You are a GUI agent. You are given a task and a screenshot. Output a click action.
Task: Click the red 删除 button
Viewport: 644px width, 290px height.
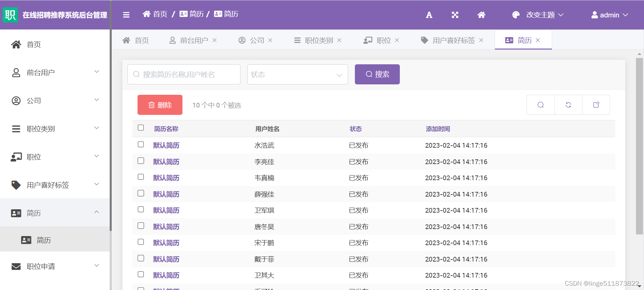click(x=160, y=105)
